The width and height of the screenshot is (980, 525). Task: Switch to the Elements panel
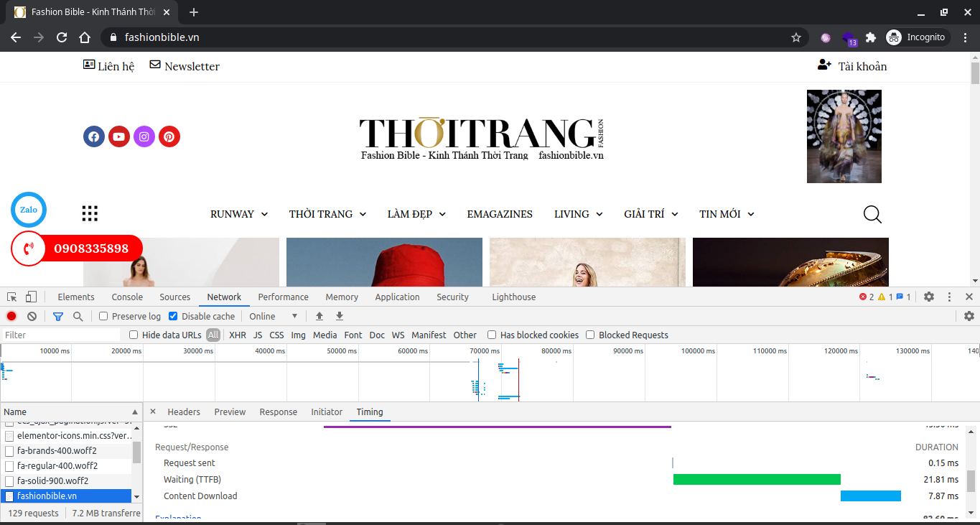[x=76, y=297]
